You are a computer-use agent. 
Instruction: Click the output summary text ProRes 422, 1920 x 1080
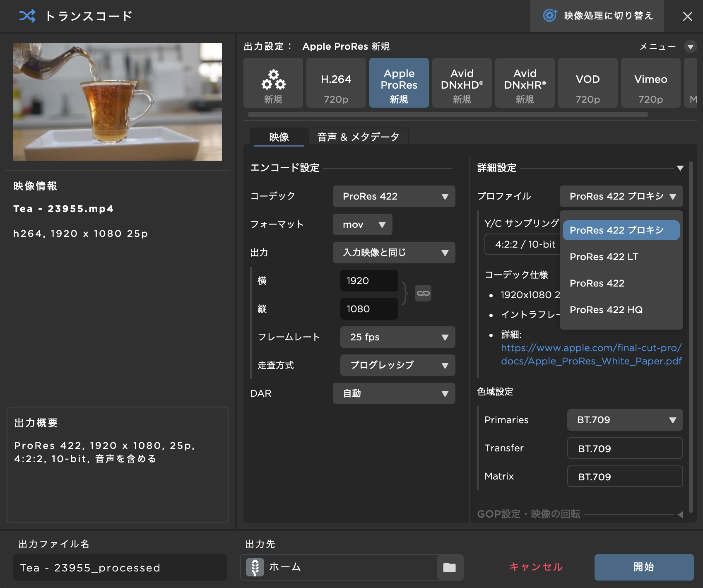point(104,452)
